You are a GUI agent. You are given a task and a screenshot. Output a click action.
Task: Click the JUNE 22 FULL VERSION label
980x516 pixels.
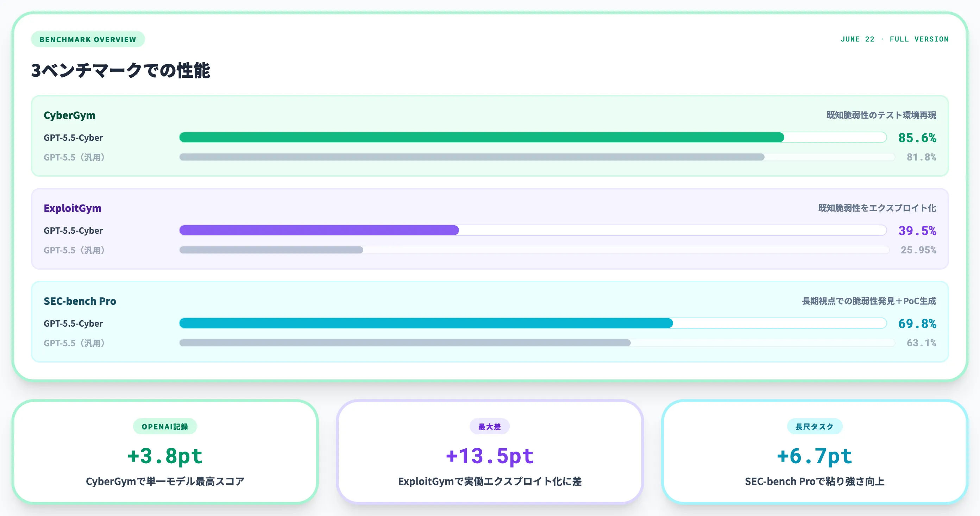(894, 39)
